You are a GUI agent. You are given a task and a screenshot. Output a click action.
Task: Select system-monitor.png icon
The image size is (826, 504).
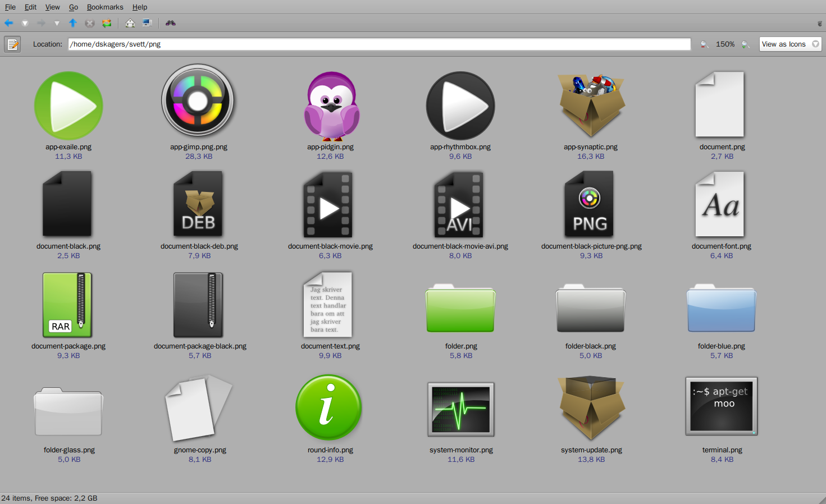coord(461,409)
